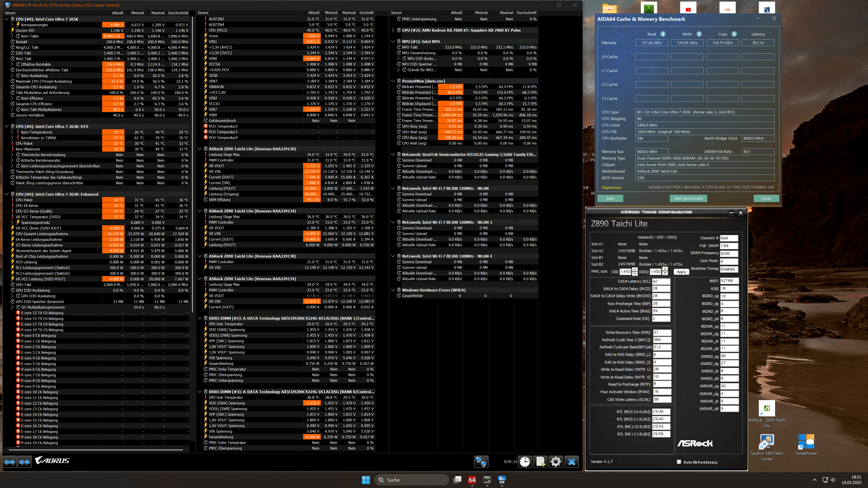Enable the Auto Refresh checkbox
Viewport: 868px width, 488px height.
[679, 462]
